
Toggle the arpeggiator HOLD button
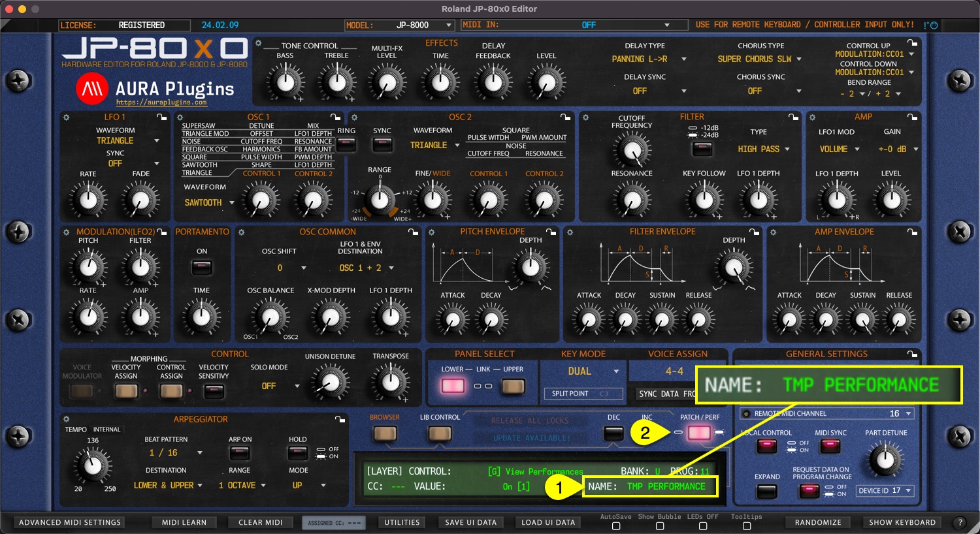(298, 453)
